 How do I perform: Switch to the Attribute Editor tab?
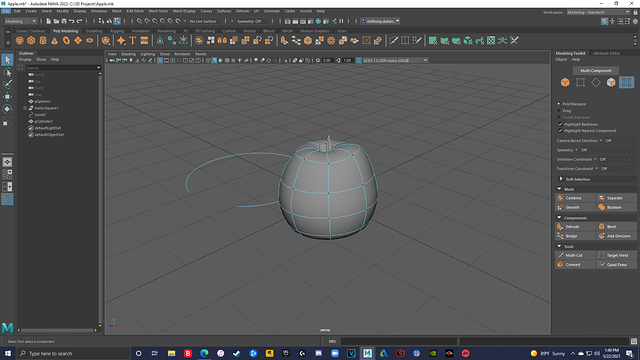click(x=607, y=53)
